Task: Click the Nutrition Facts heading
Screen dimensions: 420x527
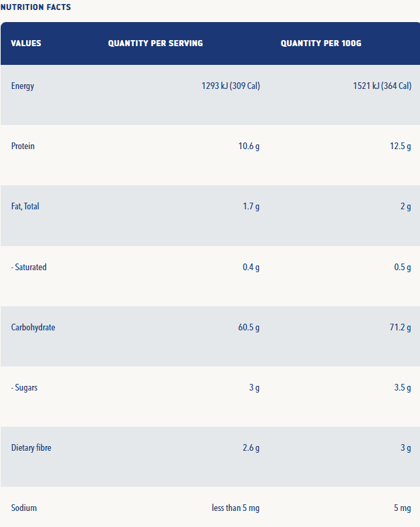Action: [35, 7]
